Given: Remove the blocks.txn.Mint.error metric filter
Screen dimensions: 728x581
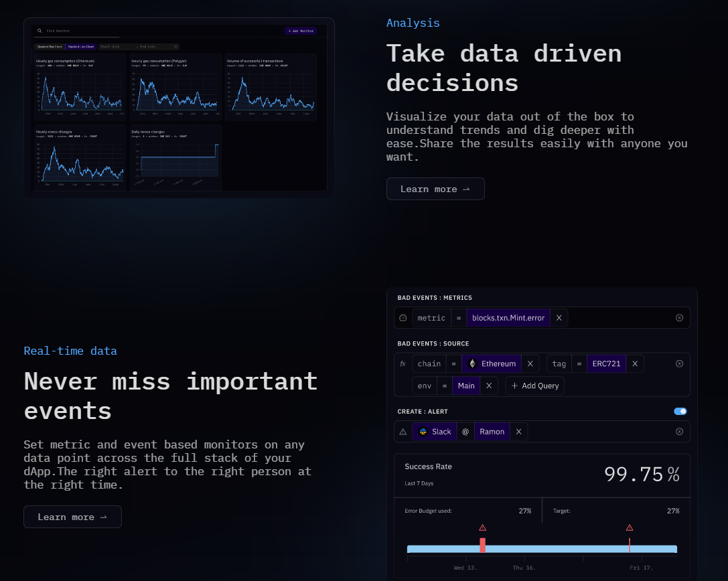Looking at the screenshot, I should coord(559,318).
